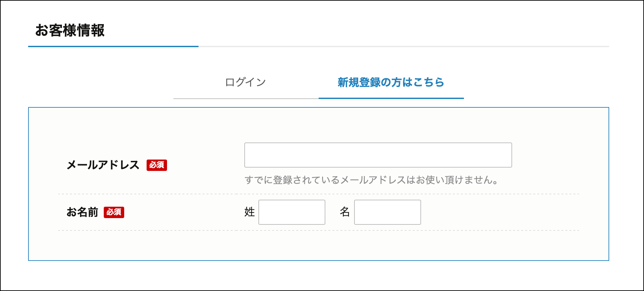The height and width of the screenshot is (291, 644).
Task: Click the blue underline beneath お客様情報 heading
Action: [x=113, y=46]
